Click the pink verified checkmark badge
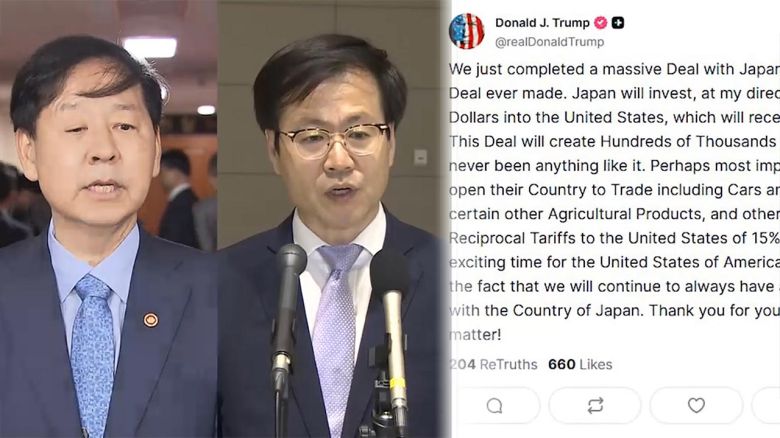 point(600,23)
